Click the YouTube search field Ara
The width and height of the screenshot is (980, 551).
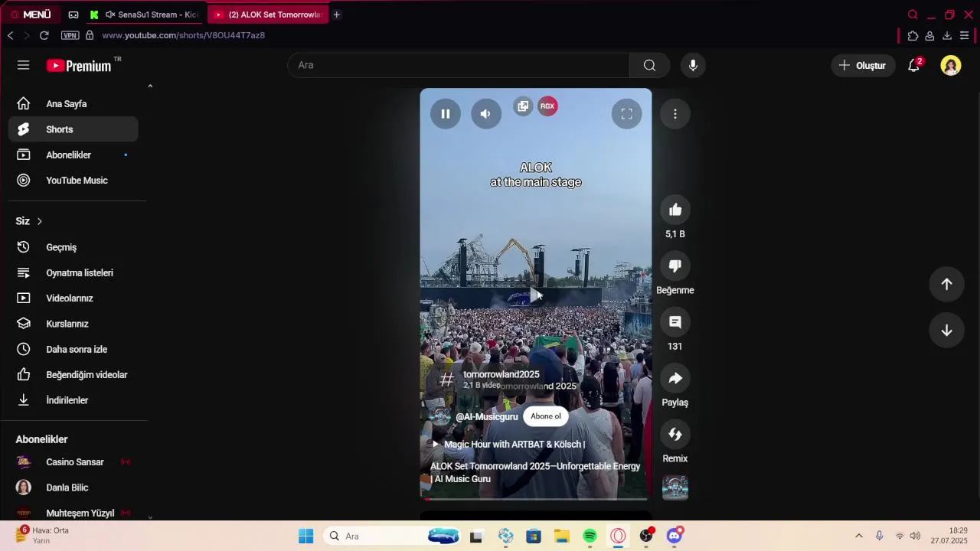click(459, 65)
